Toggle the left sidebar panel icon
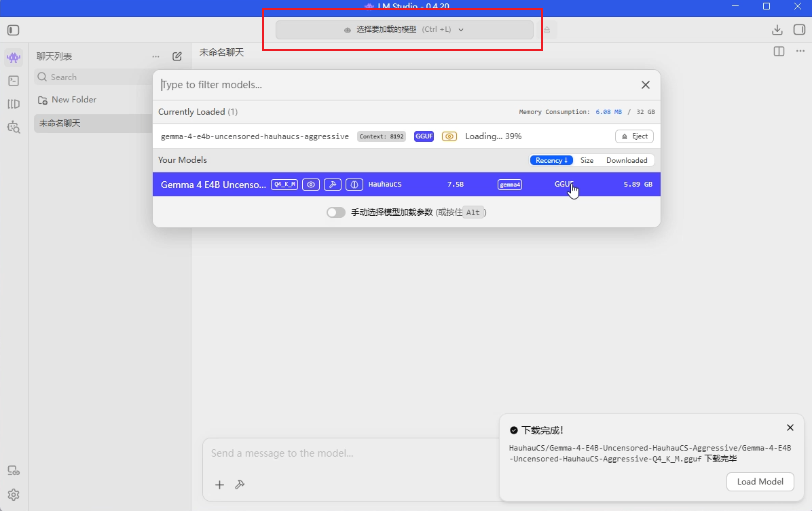The image size is (812, 511). [x=14, y=30]
